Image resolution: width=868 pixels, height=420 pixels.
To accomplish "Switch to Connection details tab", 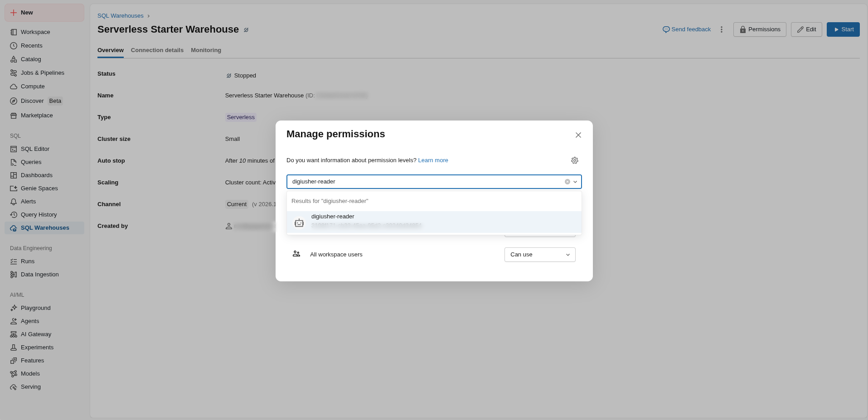I will coord(157,50).
